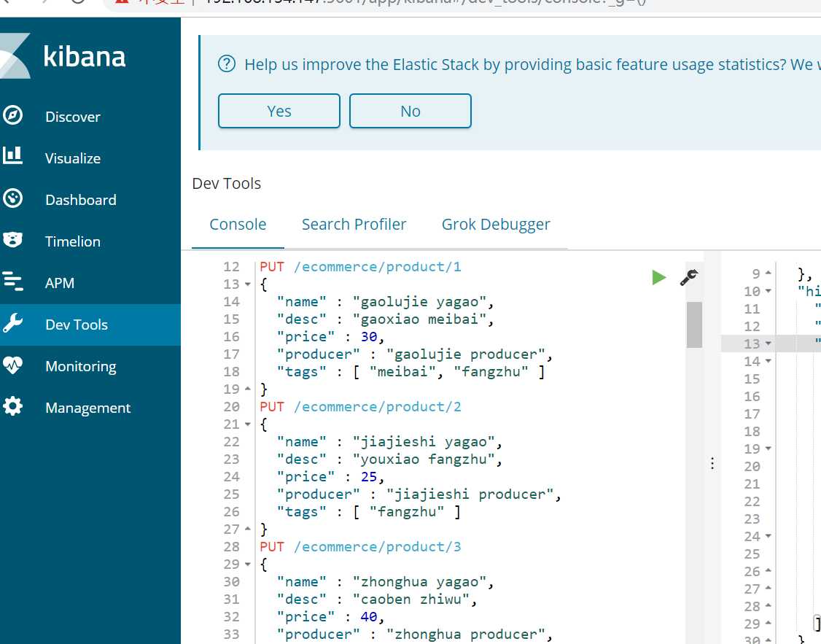Click the editor vertical scrollbar thumb

[694, 325]
